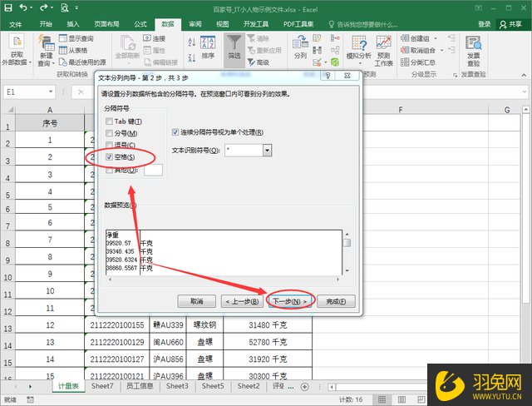Check the 分号 semicolon delimiter checkbox
This screenshot has height=406, width=532.
tap(109, 133)
